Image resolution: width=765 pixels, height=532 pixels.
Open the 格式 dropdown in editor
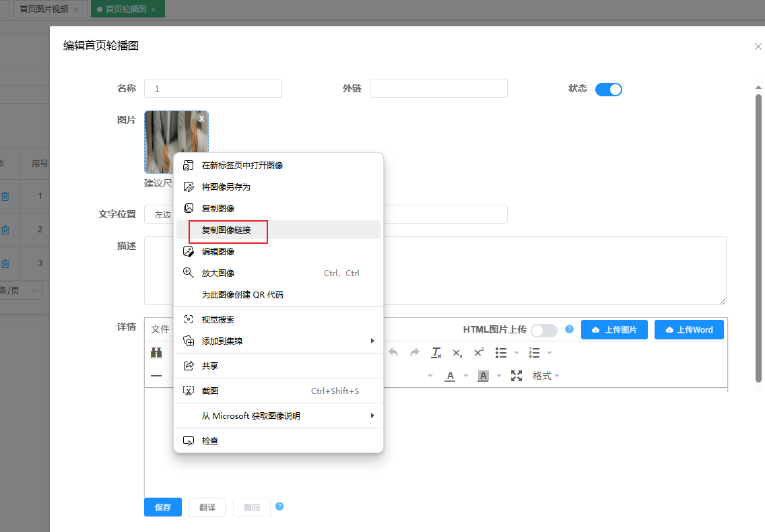(545, 376)
